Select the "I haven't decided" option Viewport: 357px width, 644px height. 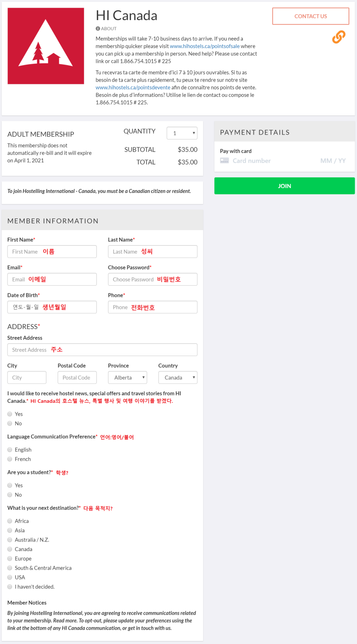pos(10,587)
